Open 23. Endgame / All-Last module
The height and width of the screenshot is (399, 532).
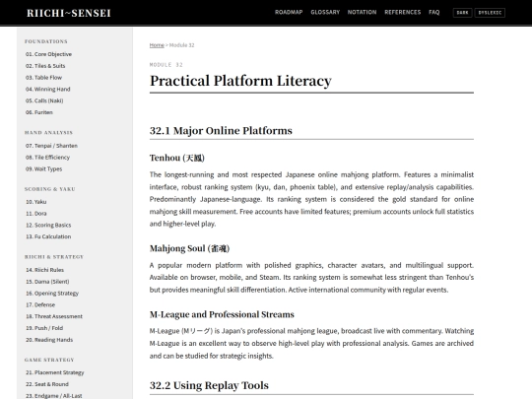(x=53, y=396)
